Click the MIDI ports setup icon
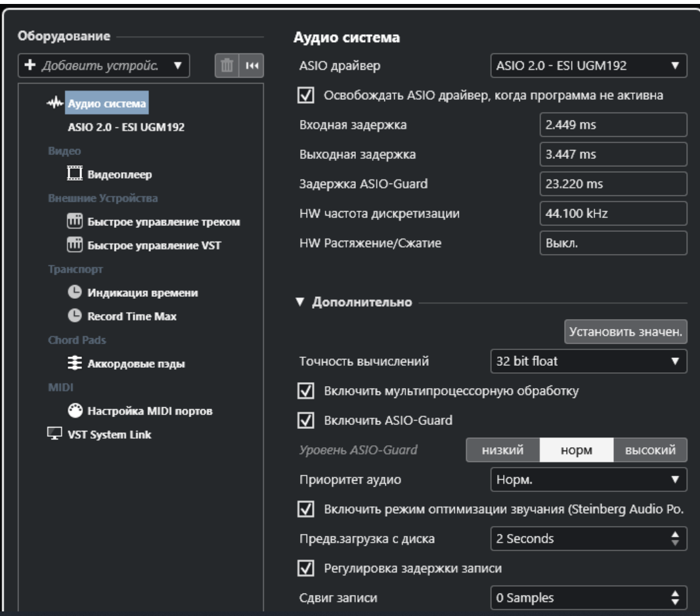 (x=76, y=410)
